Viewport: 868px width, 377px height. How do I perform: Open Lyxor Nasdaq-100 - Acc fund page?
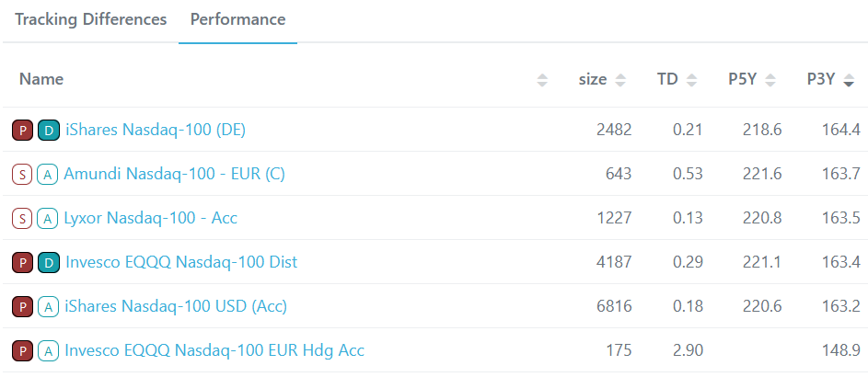click(151, 218)
